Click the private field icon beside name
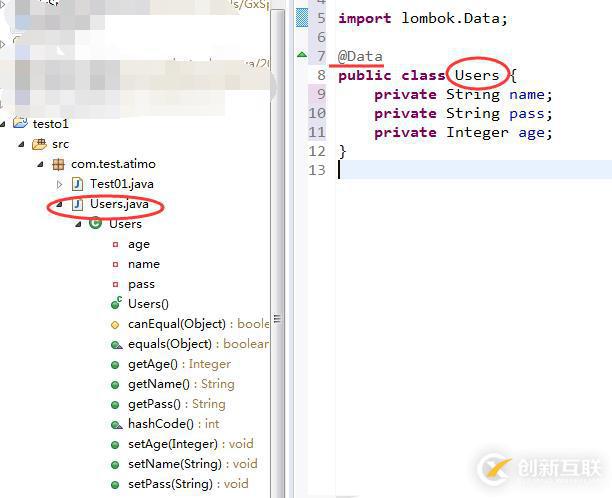The width and height of the screenshot is (612, 498). point(115,265)
